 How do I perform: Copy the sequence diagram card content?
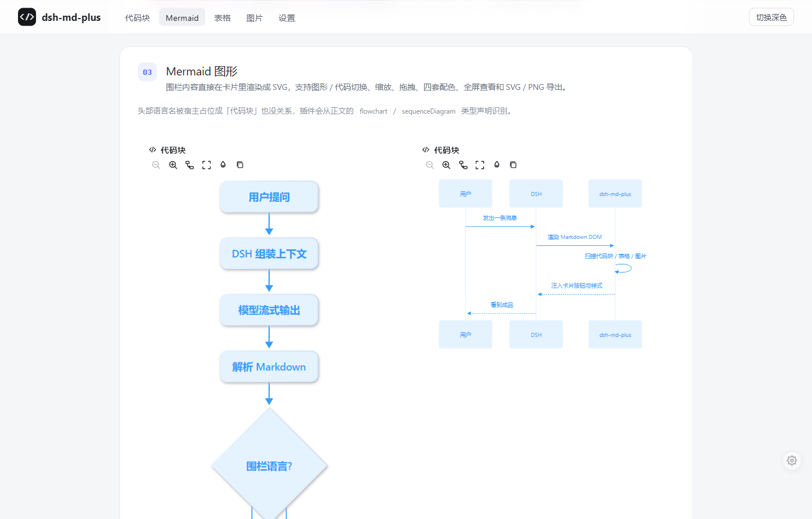(513, 165)
